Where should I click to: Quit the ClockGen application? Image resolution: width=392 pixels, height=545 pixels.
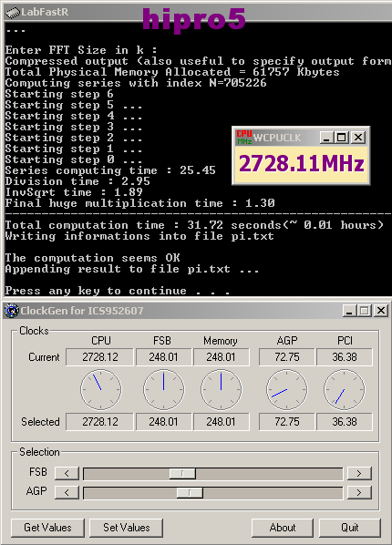pyautogui.click(x=350, y=528)
